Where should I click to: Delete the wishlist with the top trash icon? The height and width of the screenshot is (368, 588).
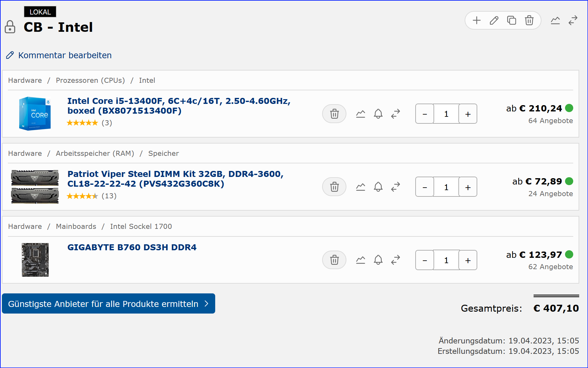[529, 20]
